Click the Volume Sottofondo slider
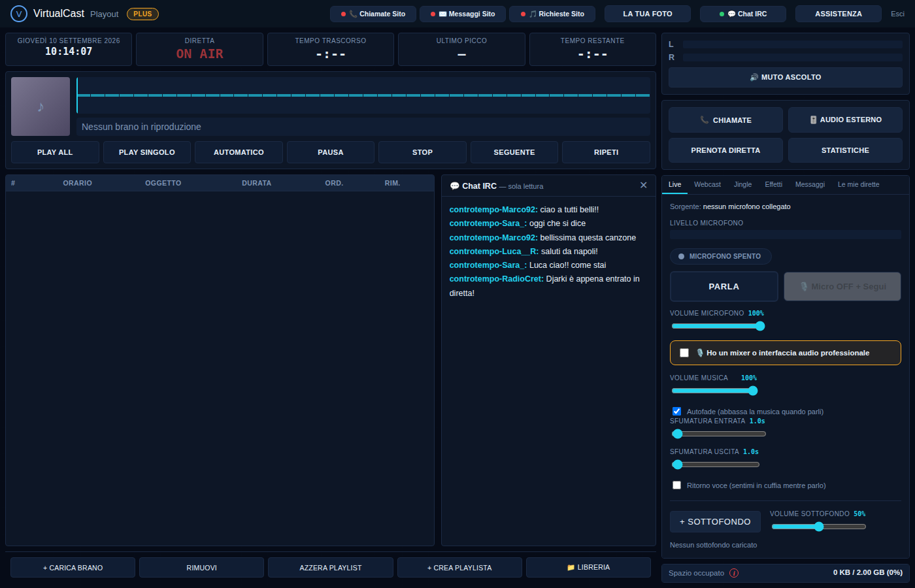The image size is (915, 588). point(818,527)
